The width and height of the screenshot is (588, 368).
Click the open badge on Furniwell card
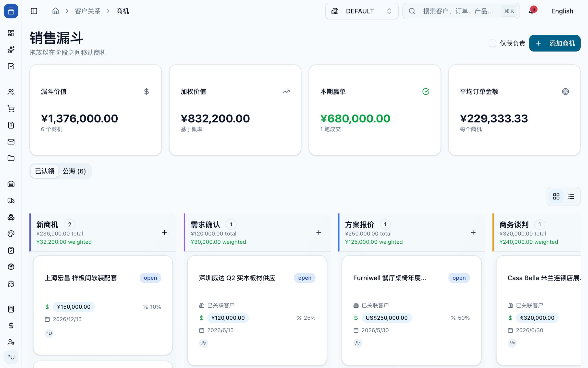point(459,278)
